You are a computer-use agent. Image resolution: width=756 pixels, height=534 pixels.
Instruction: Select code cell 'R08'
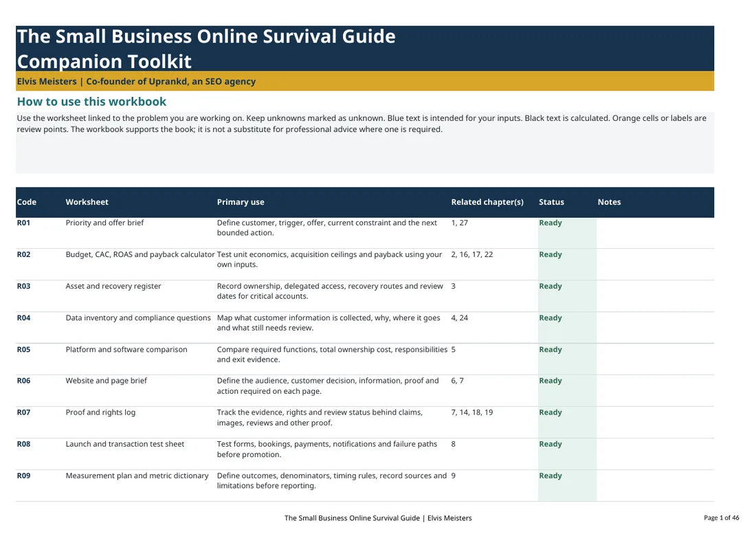[23, 445]
